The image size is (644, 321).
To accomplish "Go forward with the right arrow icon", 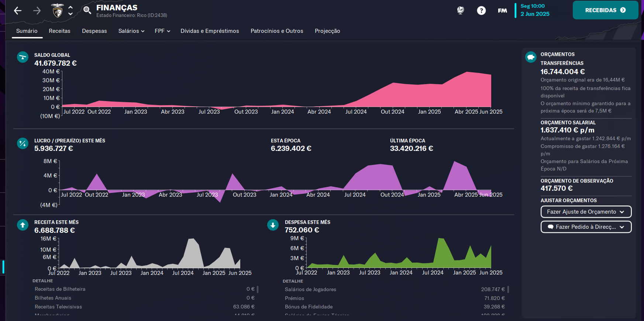I will (x=37, y=11).
